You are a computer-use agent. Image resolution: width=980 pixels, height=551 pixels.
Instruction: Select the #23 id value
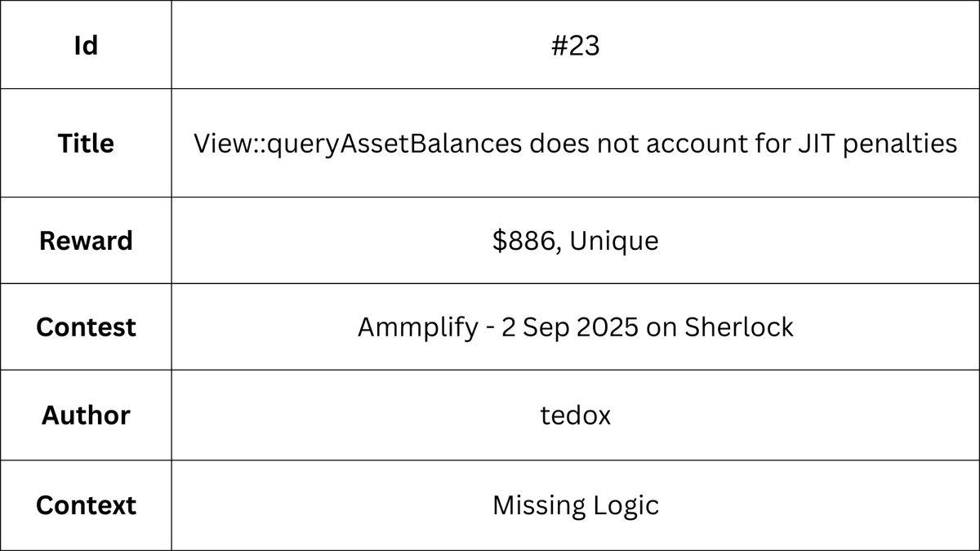click(576, 46)
